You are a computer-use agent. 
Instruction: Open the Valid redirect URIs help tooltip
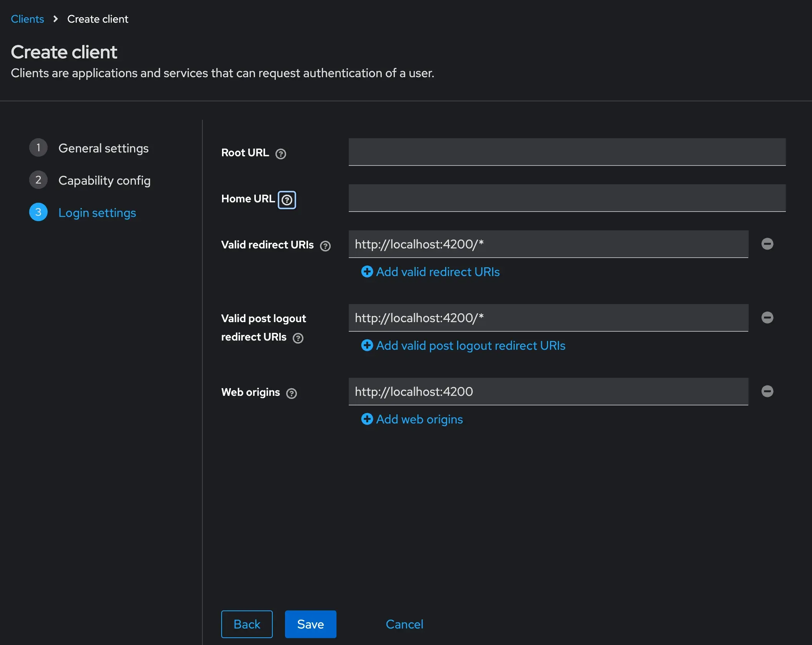(x=325, y=246)
